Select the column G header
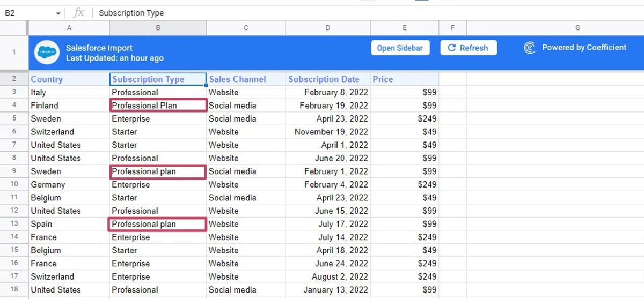Viewport: 644px width, 299px height. (x=577, y=28)
